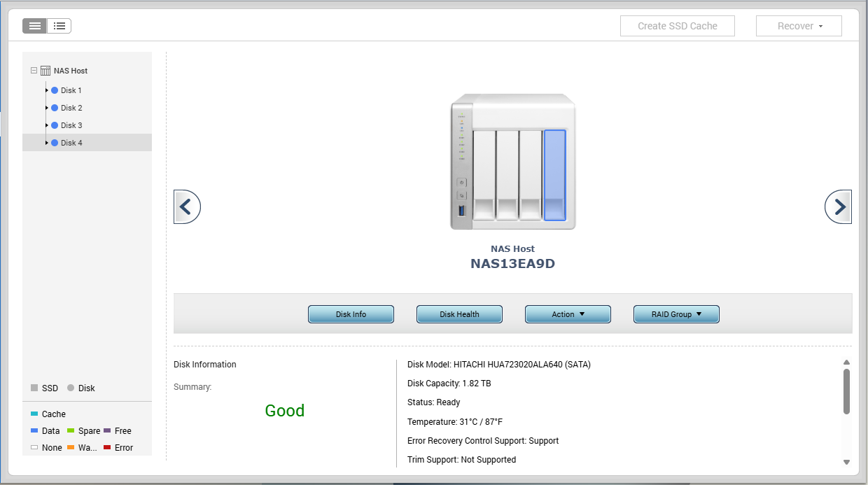This screenshot has width=868, height=485.
Task: Open the Disk Info button
Action: 351,314
